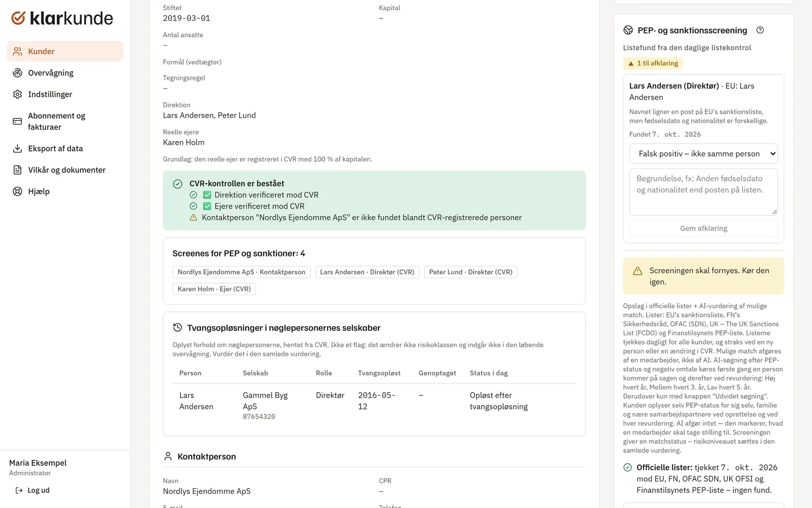Click the Tvangsopløst column header
This screenshot has width=812, height=508.
click(379, 373)
